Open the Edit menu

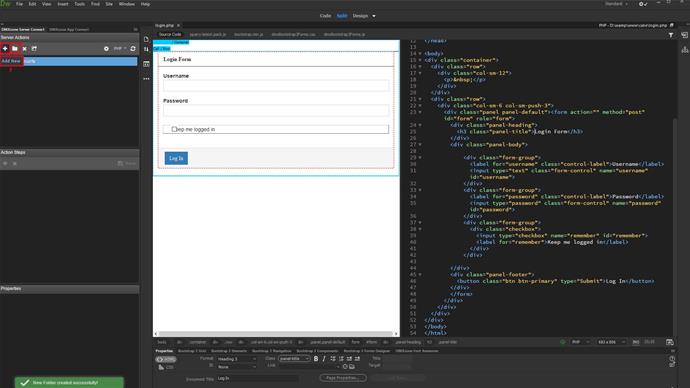(33, 4)
